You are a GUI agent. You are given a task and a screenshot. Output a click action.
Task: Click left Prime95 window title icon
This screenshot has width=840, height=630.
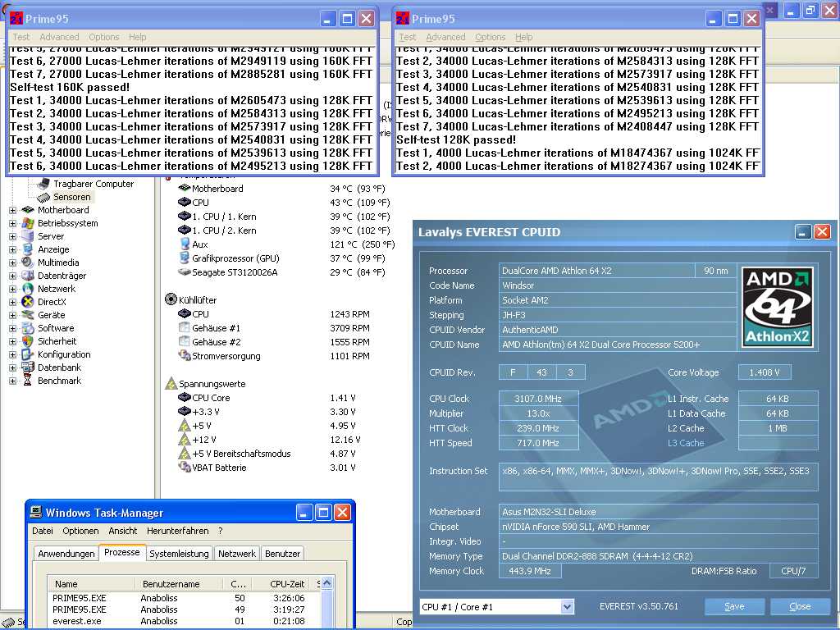[16, 19]
